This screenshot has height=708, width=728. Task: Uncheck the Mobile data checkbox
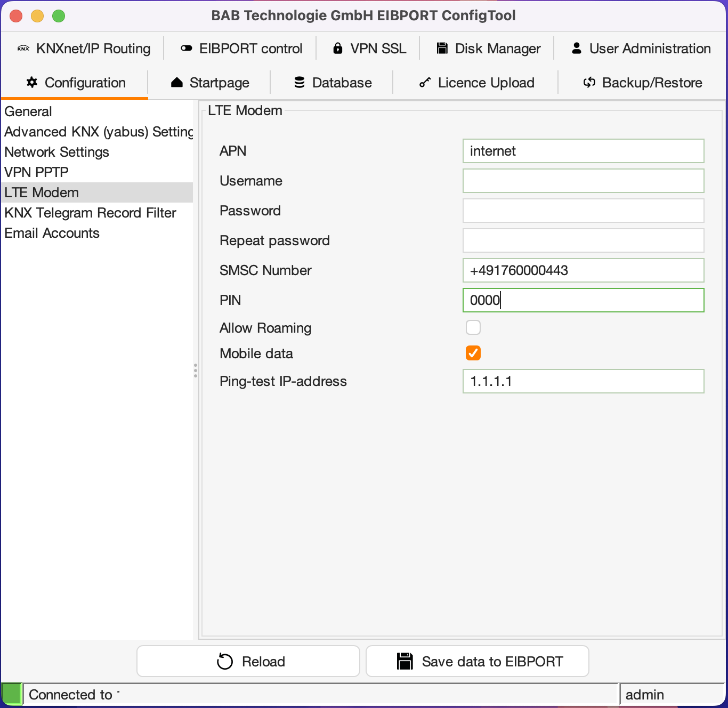pyautogui.click(x=473, y=353)
